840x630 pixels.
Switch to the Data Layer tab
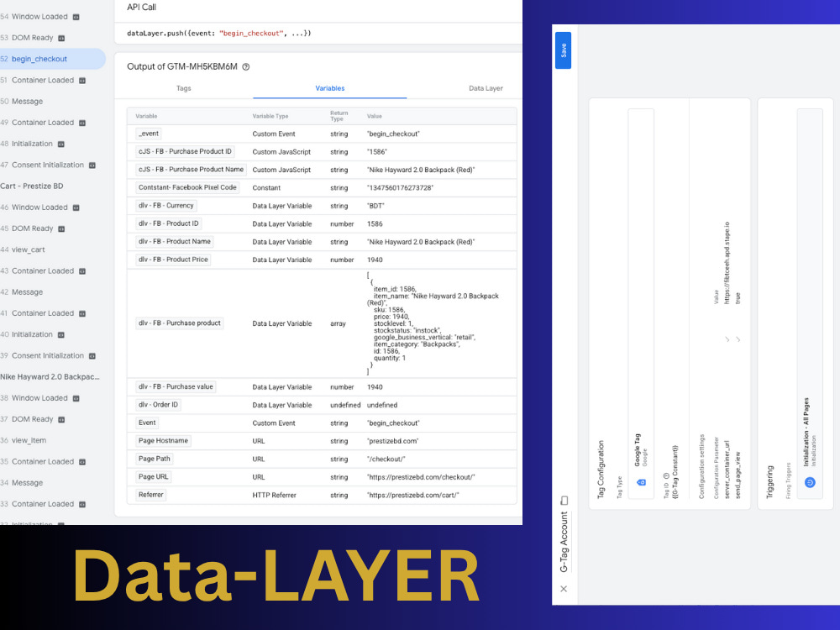486,88
